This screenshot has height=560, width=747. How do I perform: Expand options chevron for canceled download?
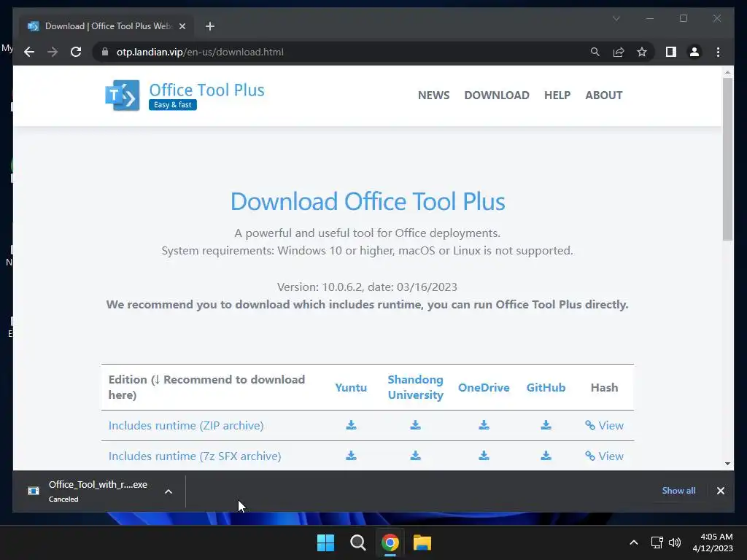tap(169, 491)
